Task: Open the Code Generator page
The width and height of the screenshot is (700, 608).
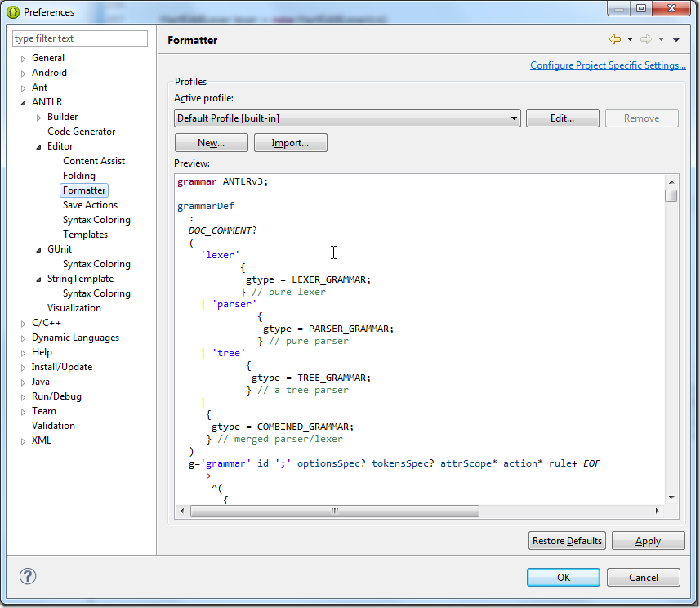Action: click(81, 132)
